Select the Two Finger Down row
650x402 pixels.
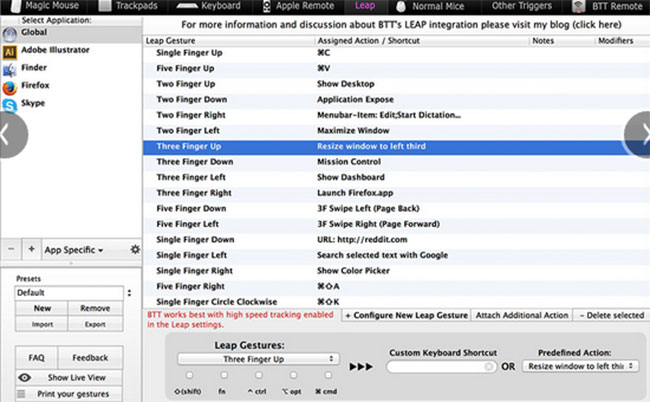click(396, 99)
